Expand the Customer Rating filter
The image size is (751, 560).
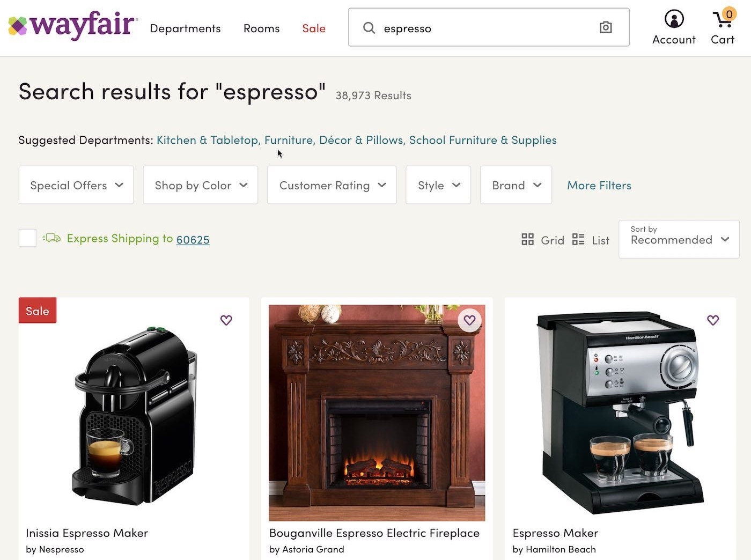pyautogui.click(x=332, y=185)
